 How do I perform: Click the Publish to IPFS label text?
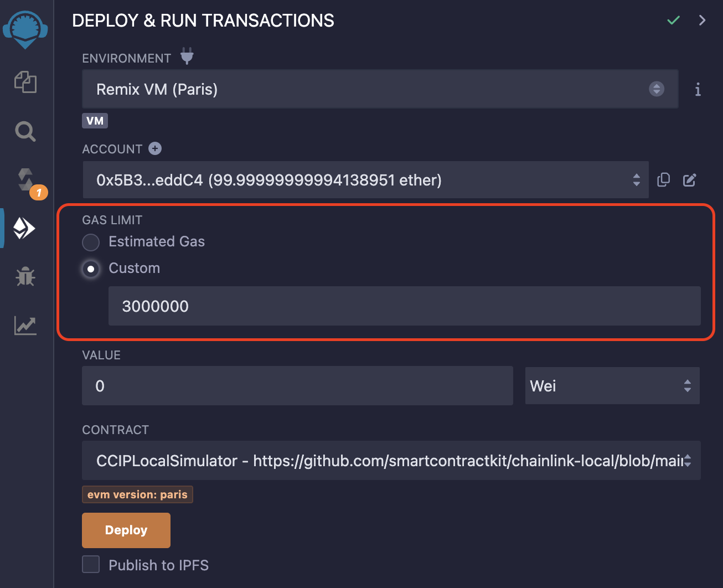(158, 565)
